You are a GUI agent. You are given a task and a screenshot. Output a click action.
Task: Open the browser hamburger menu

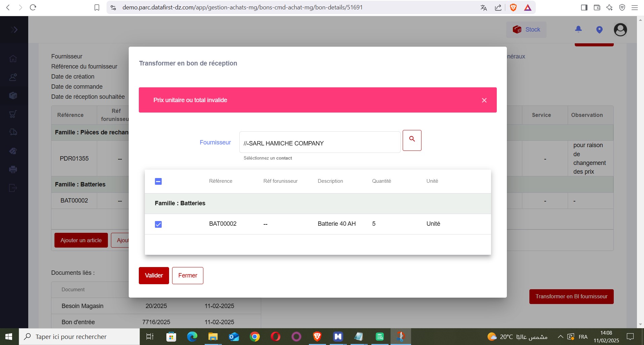point(635,7)
